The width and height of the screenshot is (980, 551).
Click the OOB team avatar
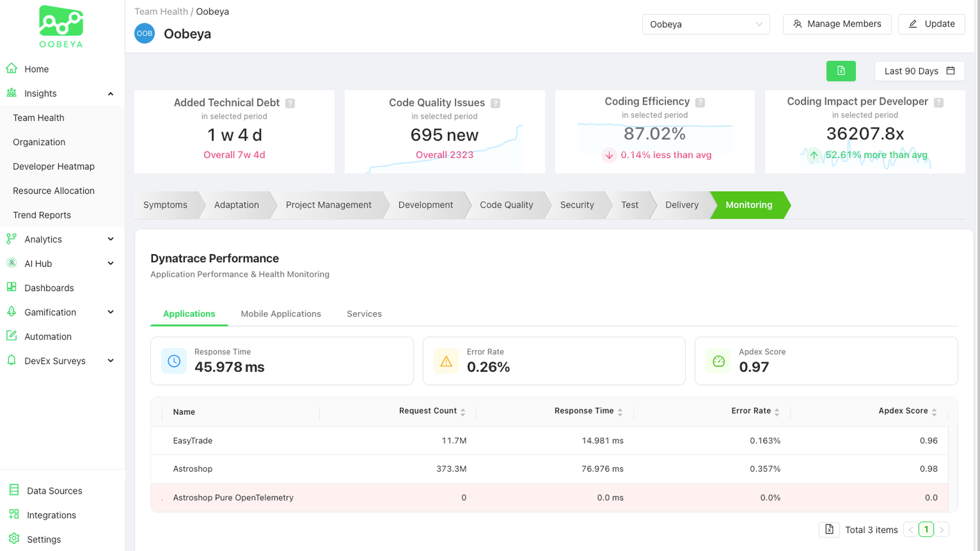144,34
